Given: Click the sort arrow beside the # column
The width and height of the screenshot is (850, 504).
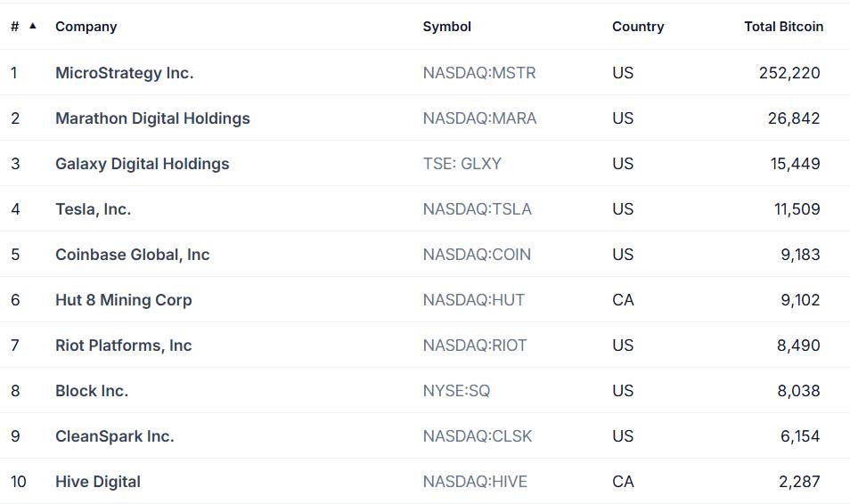Looking at the screenshot, I should (x=33, y=26).
